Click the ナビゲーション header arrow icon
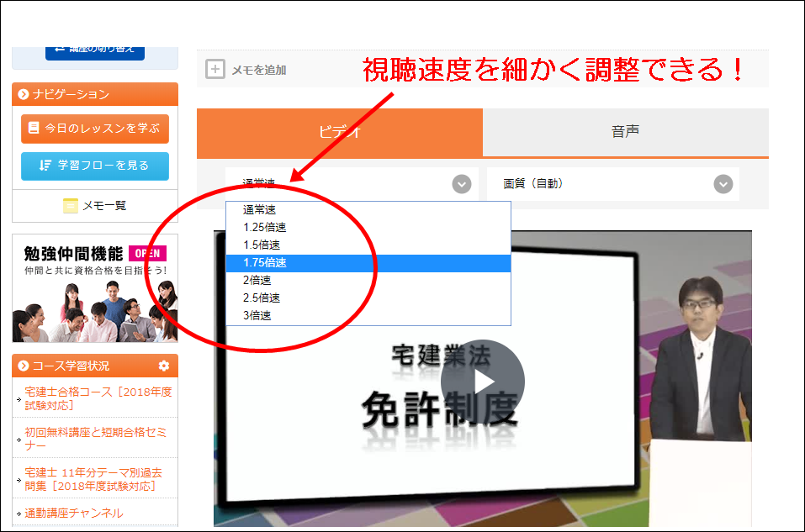The width and height of the screenshot is (805, 532). click(23, 94)
